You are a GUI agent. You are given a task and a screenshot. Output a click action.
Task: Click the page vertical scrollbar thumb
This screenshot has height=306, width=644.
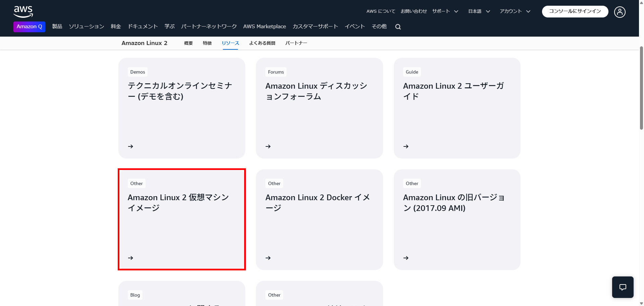(x=641, y=88)
